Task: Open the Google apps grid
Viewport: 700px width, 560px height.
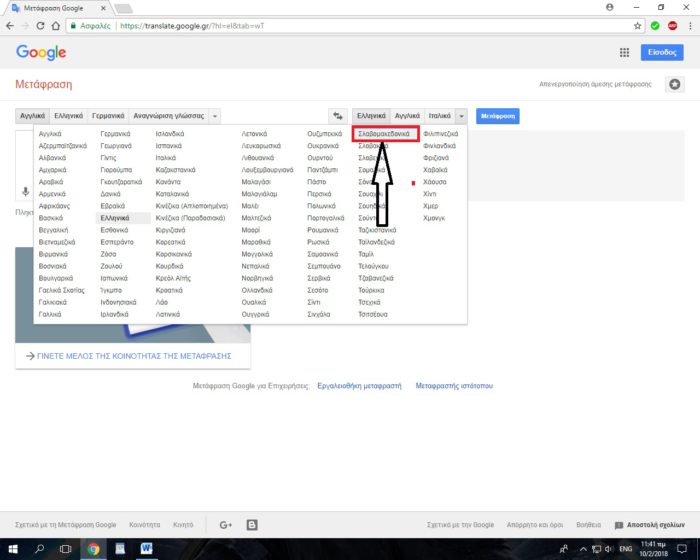Action: tap(624, 53)
